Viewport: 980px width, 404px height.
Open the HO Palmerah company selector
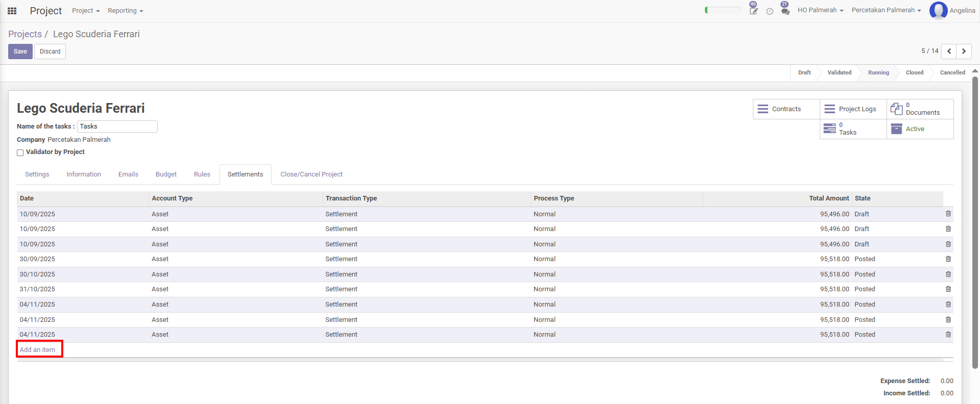[x=820, y=10]
